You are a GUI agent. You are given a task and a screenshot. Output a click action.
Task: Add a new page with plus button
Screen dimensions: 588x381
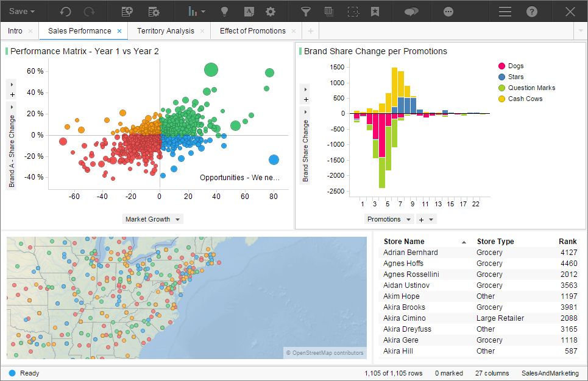point(310,31)
